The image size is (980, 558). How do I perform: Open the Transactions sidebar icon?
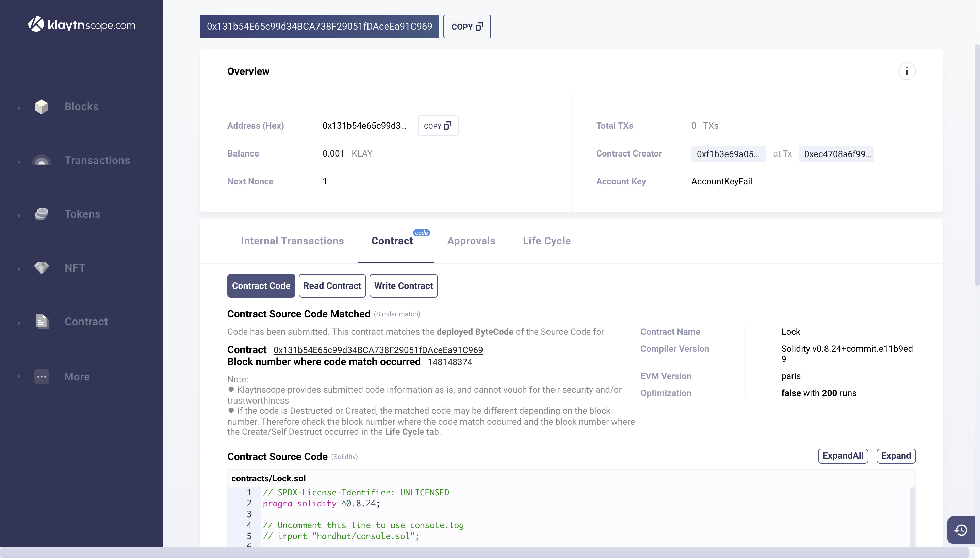[x=42, y=160]
